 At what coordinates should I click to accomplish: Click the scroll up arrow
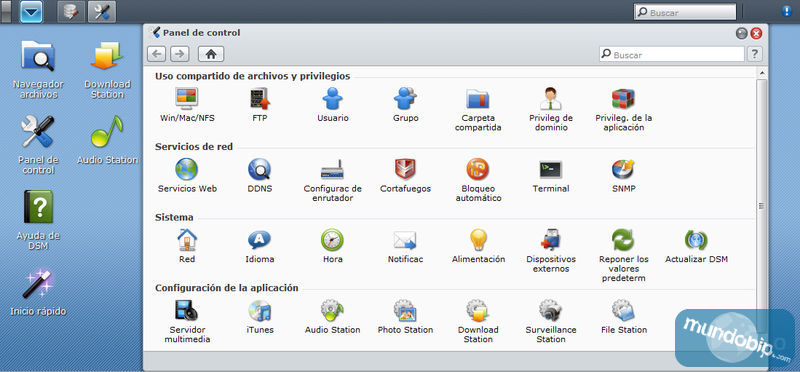pos(762,73)
